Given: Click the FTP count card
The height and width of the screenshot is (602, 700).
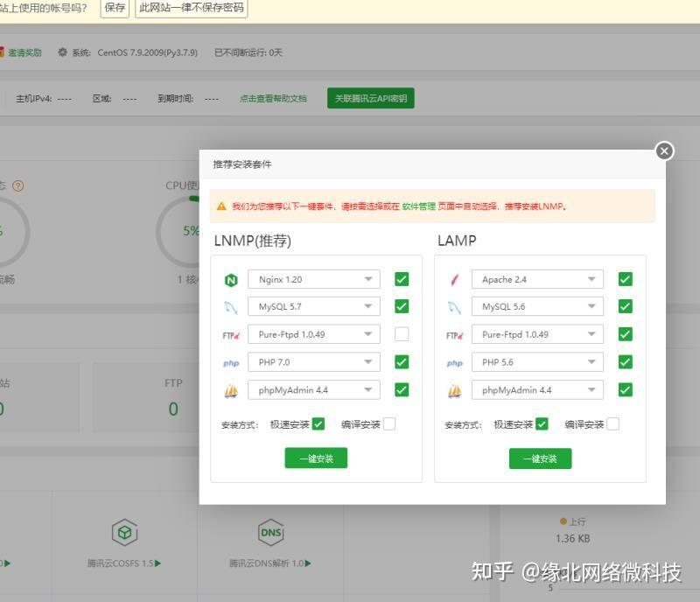Looking at the screenshot, I should [146, 396].
